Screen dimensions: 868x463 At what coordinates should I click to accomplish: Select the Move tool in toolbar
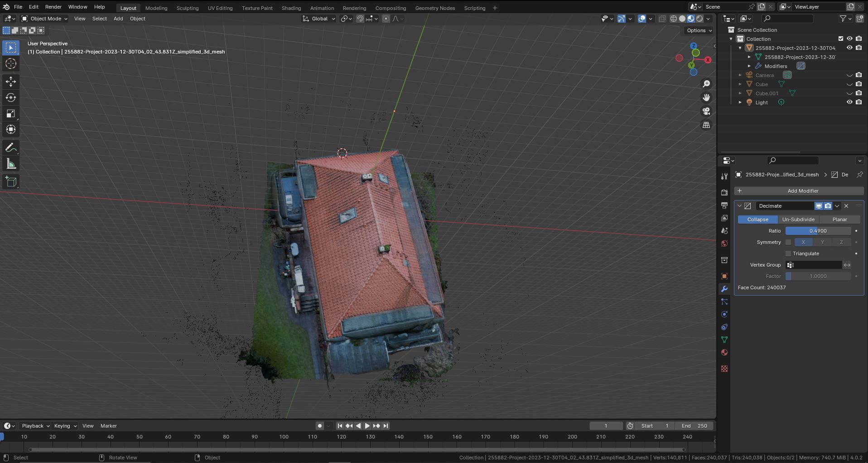pyautogui.click(x=11, y=82)
